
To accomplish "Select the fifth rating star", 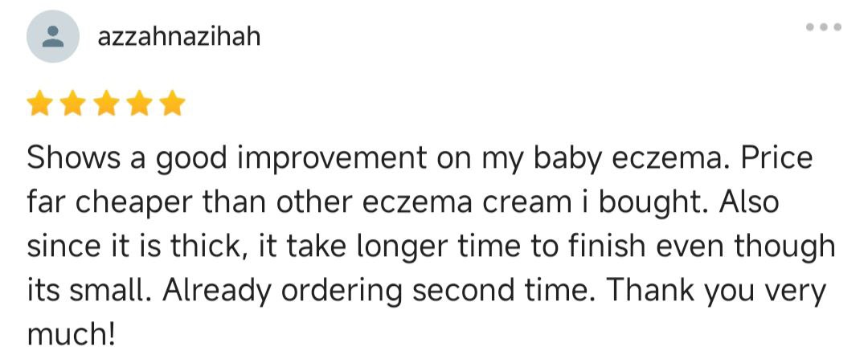I will [172, 104].
